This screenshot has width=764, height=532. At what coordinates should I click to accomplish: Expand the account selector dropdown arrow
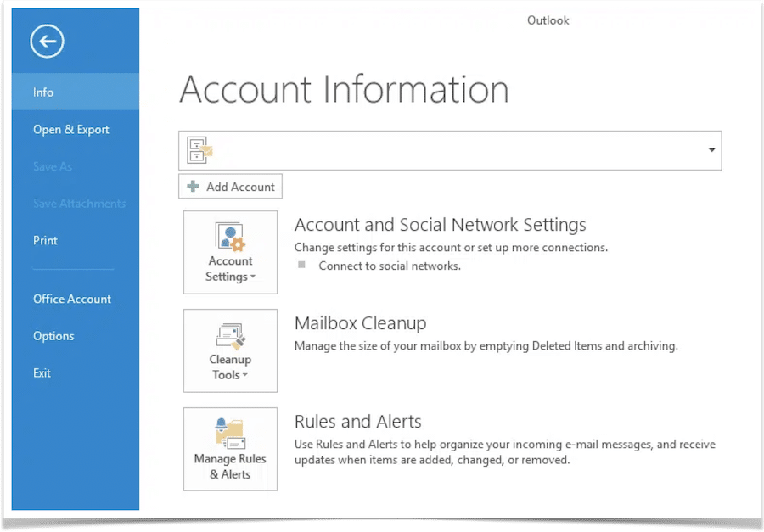[711, 150]
